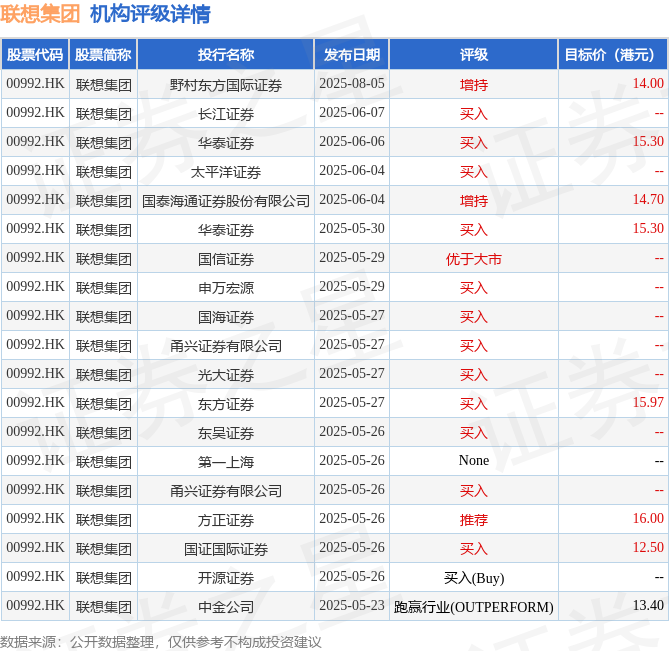This screenshot has height=651, width=669.
Task: Click the date 2025-08-05
Action: tap(352, 84)
